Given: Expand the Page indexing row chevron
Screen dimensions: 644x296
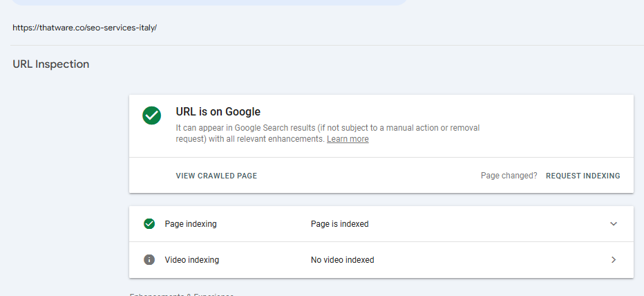Looking at the screenshot, I should pos(613,223).
